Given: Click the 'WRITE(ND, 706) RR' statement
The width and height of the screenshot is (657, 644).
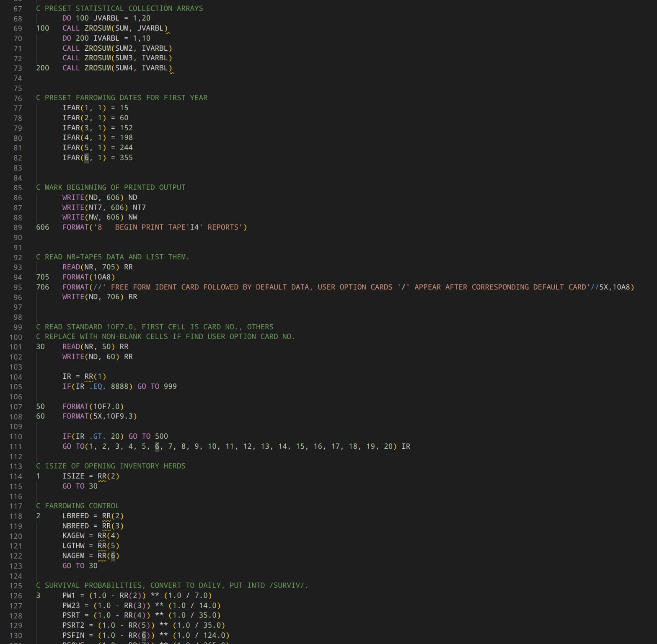Looking at the screenshot, I should [100, 297].
